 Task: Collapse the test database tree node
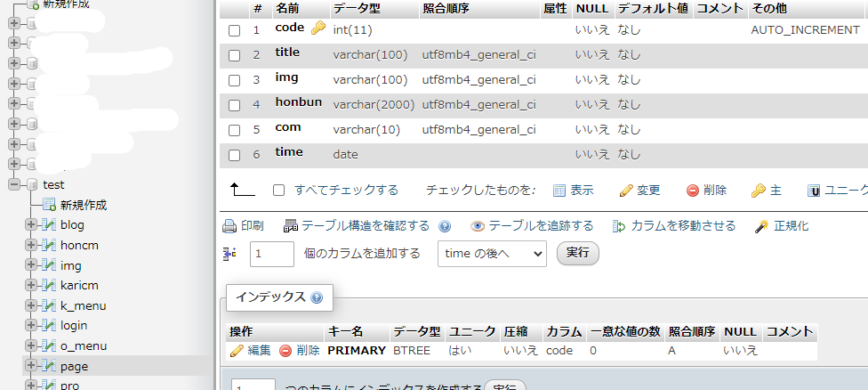click(x=15, y=185)
